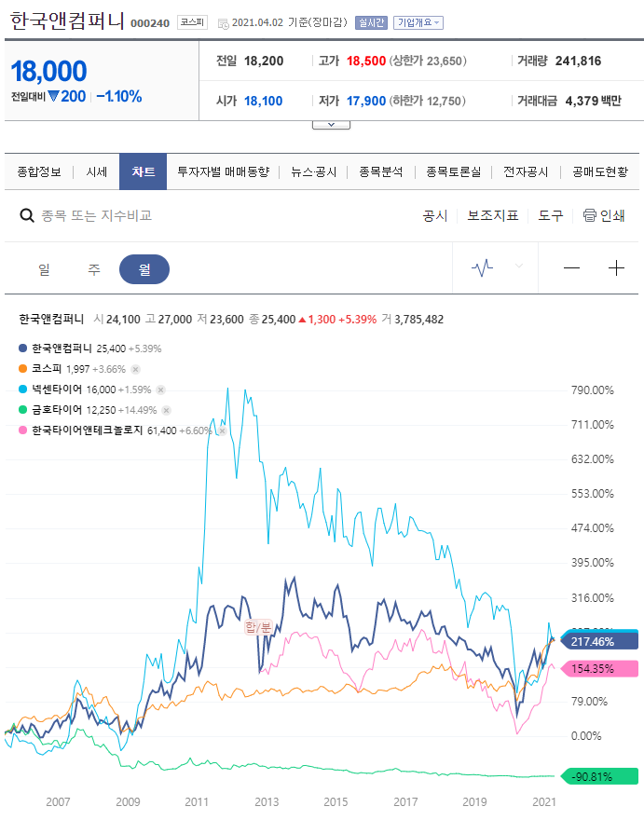
Task: Click the 2013 axis label
Action: click(x=267, y=802)
